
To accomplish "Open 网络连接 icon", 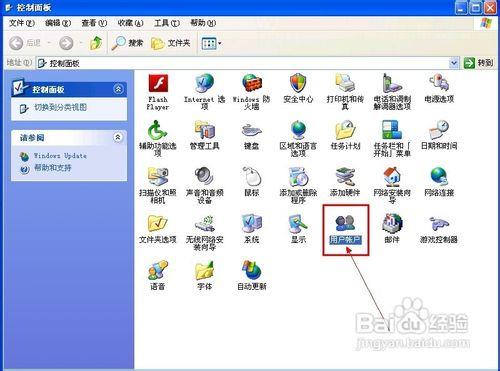I will coord(439,177).
